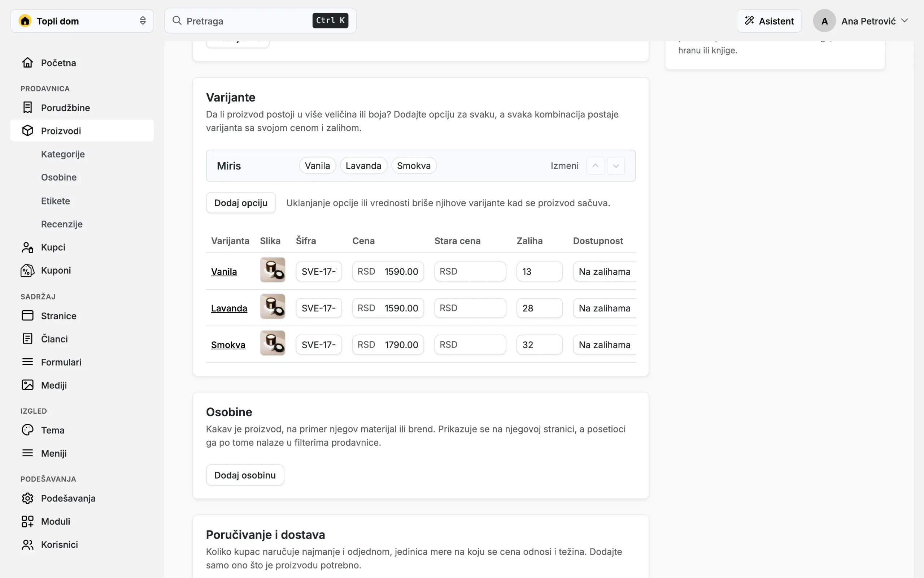Open the Vanila variant link
The width and height of the screenshot is (924, 578).
pyautogui.click(x=224, y=271)
